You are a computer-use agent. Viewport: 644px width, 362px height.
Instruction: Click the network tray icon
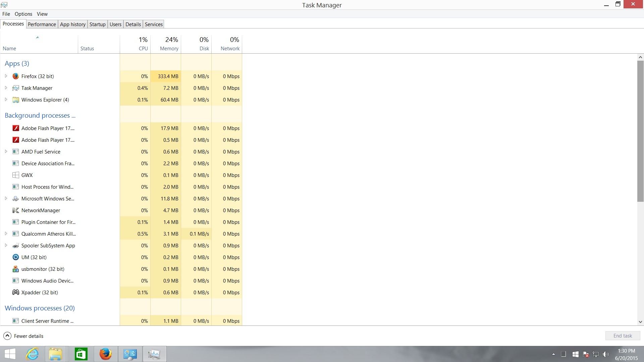596,354
